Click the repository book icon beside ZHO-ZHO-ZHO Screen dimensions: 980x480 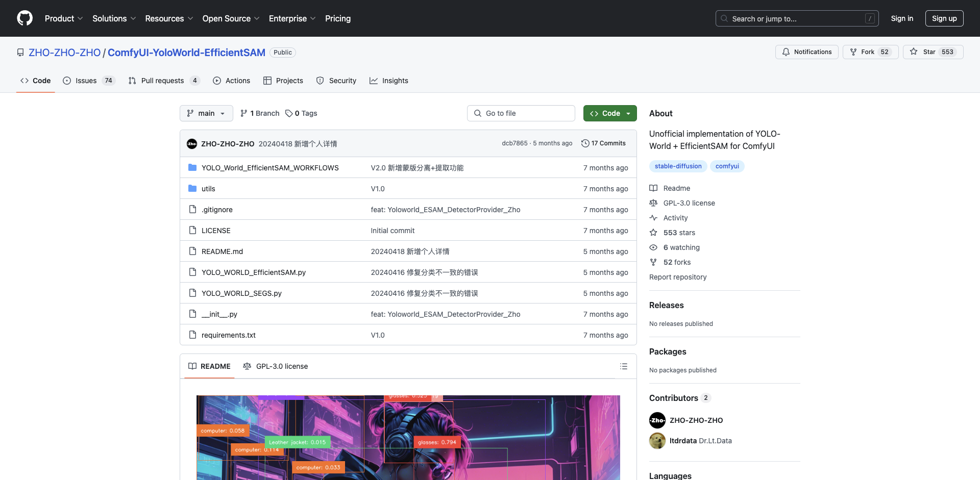(x=20, y=53)
